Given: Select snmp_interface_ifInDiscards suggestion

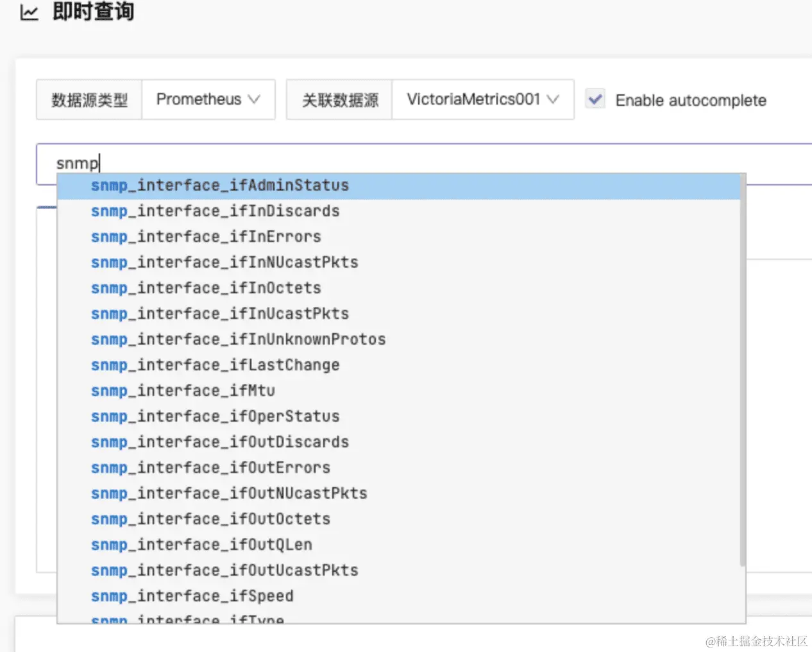Looking at the screenshot, I should (398, 211).
